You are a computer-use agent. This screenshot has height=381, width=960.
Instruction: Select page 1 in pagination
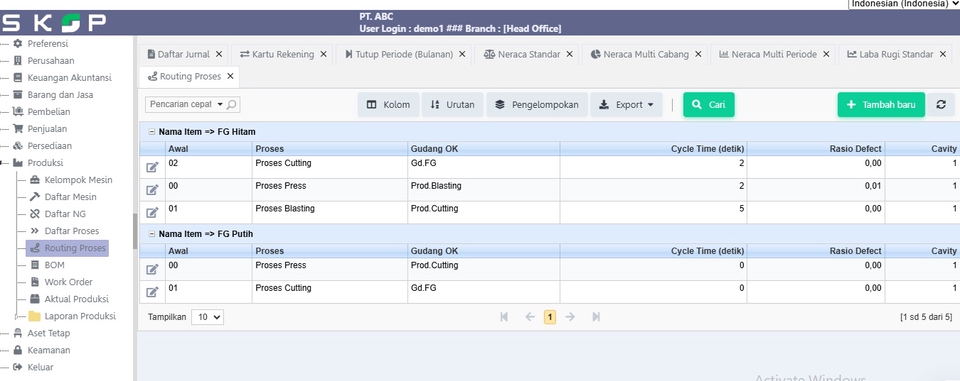point(550,317)
